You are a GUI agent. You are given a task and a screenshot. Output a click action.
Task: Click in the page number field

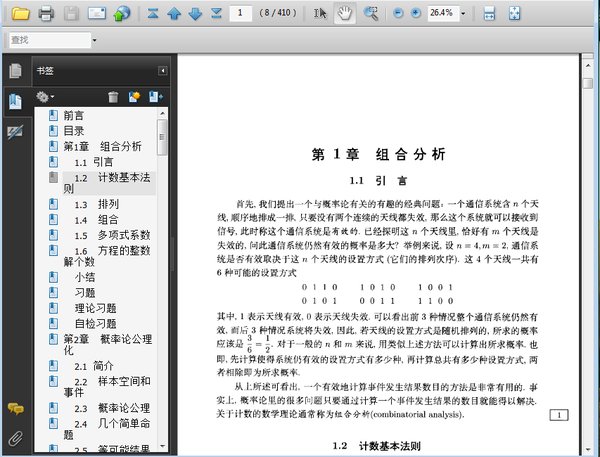(240, 13)
